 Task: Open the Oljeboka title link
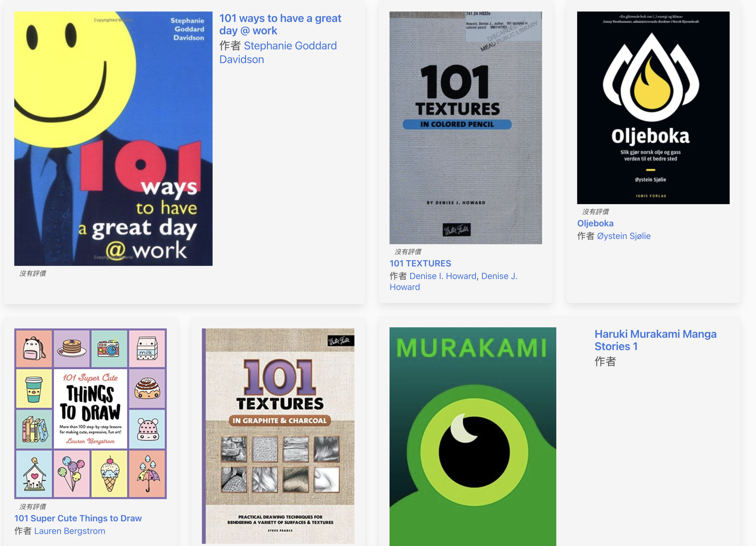(595, 223)
